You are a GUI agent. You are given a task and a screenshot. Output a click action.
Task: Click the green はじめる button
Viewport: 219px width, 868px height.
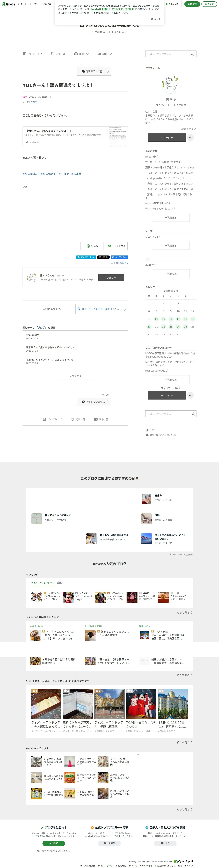(54, 843)
